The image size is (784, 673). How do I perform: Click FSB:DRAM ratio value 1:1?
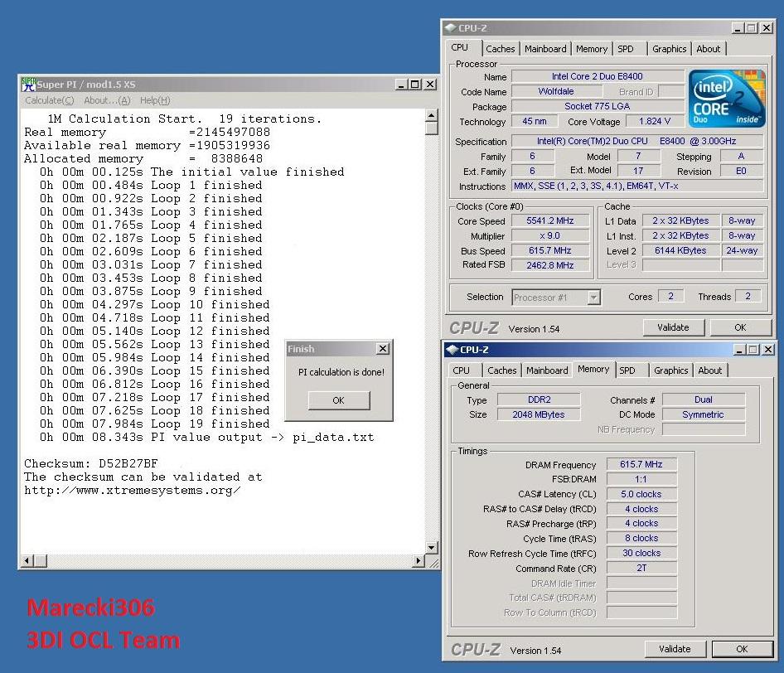tap(641, 479)
